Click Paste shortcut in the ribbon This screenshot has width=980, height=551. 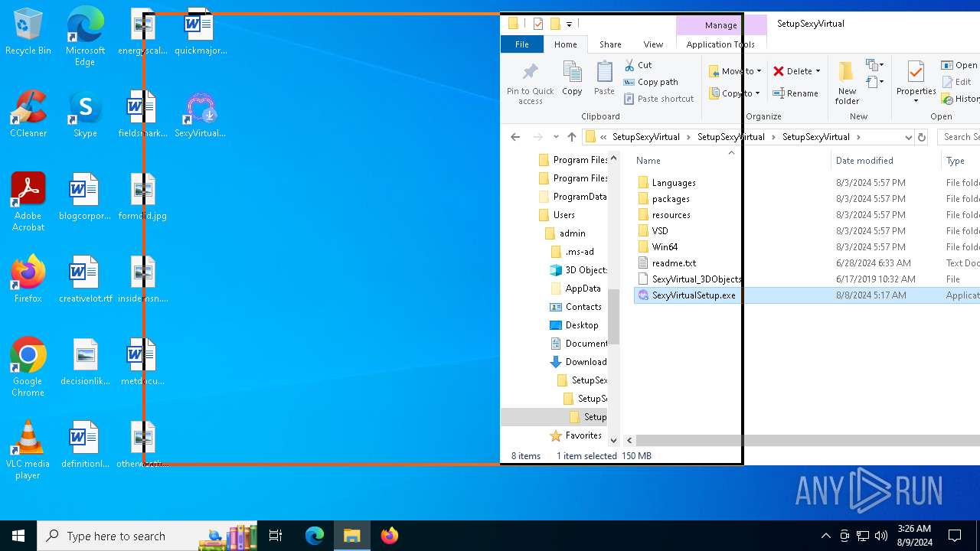[x=658, y=99]
